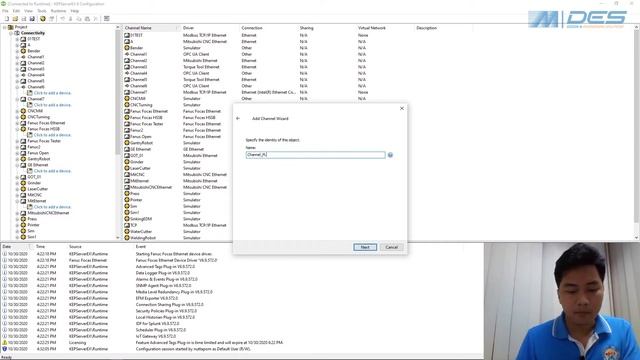The width and height of the screenshot is (640, 360).
Task: Click the Grinder gear icon in the tree
Action: [x=23, y=183]
